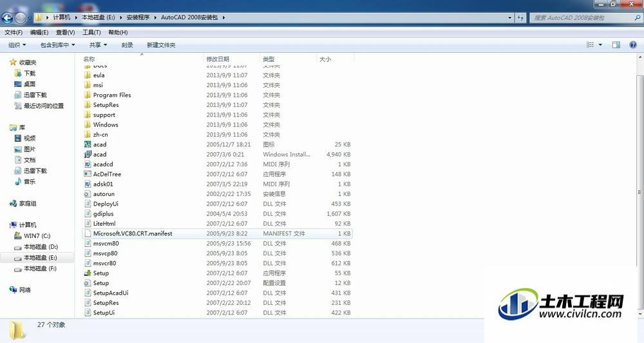Select the eula folder icon
This screenshot has width=644, height=343.
pos(88,75)
